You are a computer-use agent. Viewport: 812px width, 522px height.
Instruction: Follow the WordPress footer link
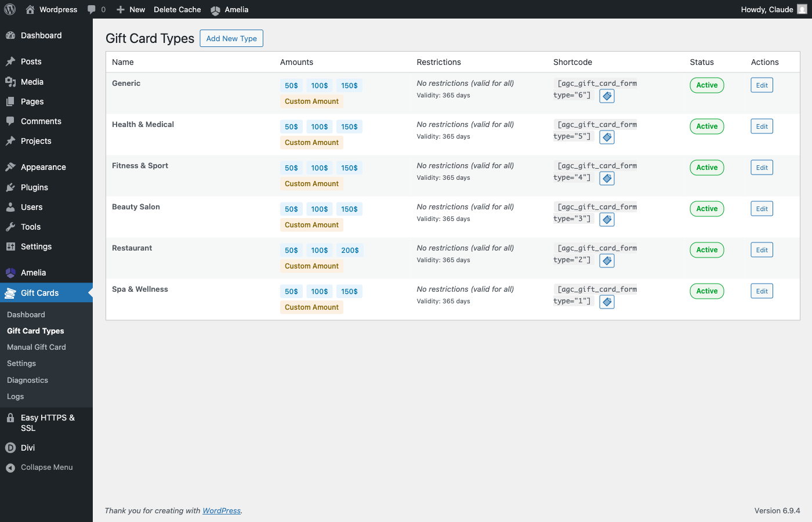pos(222,511)
